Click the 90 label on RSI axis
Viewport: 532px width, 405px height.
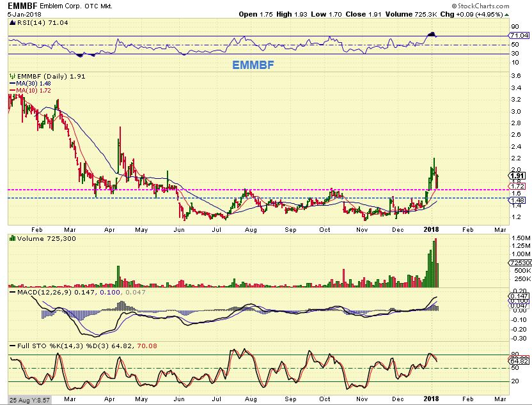[x=515, y=27]
